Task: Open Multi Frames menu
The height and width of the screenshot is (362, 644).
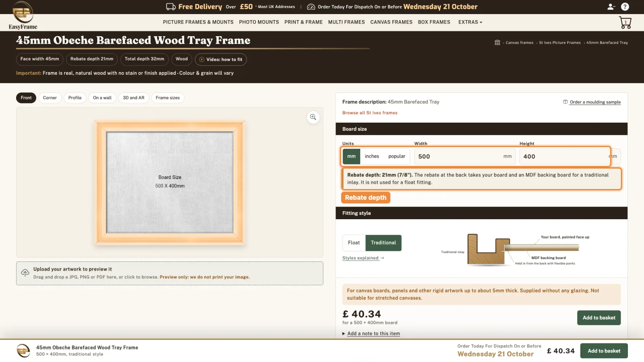Action: [x=347, y=22]
